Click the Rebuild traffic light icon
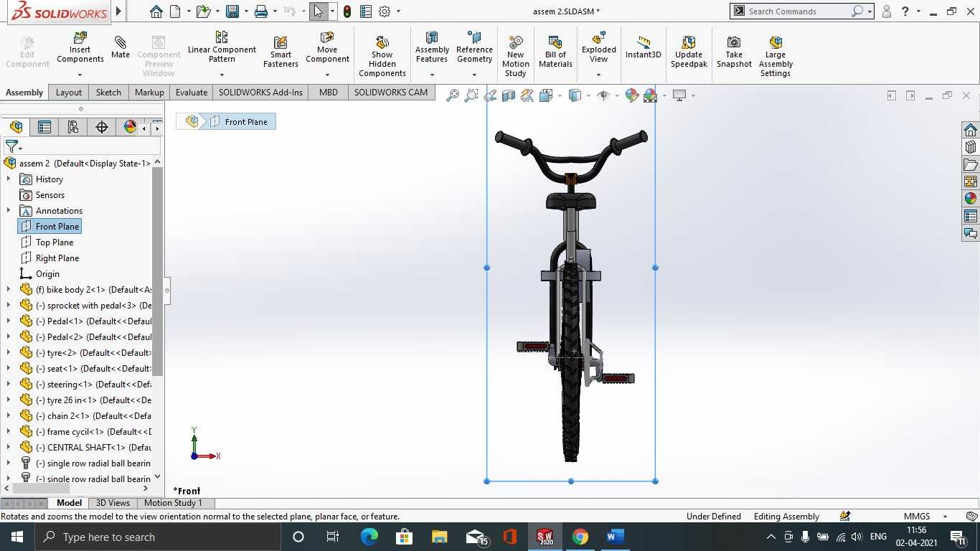The image size is (980, 551). 347,11
